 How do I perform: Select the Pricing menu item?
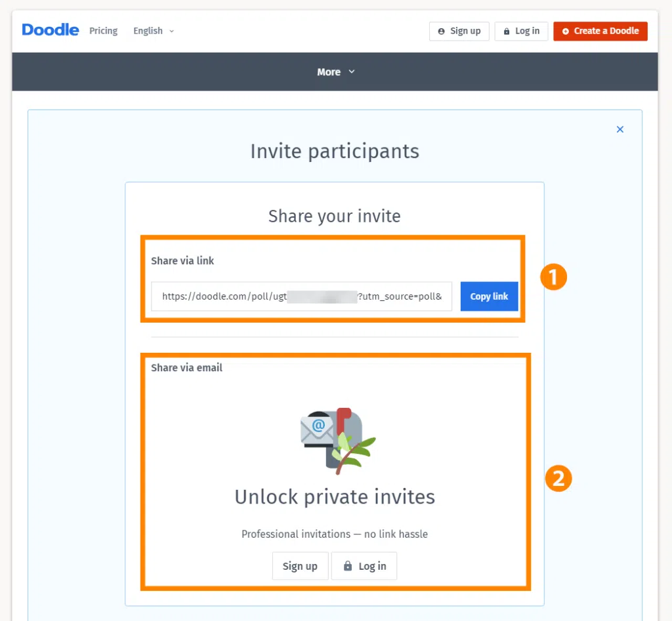[103, 31]
